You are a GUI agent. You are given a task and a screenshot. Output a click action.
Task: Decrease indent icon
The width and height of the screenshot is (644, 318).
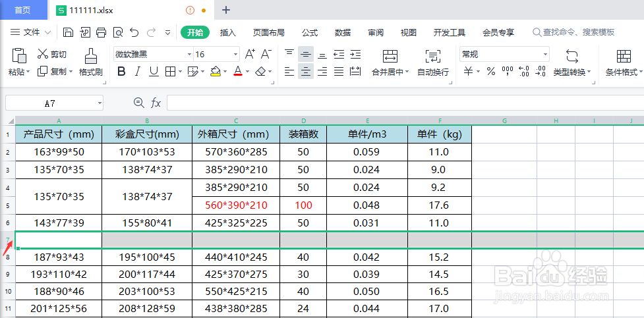point(339,54)
